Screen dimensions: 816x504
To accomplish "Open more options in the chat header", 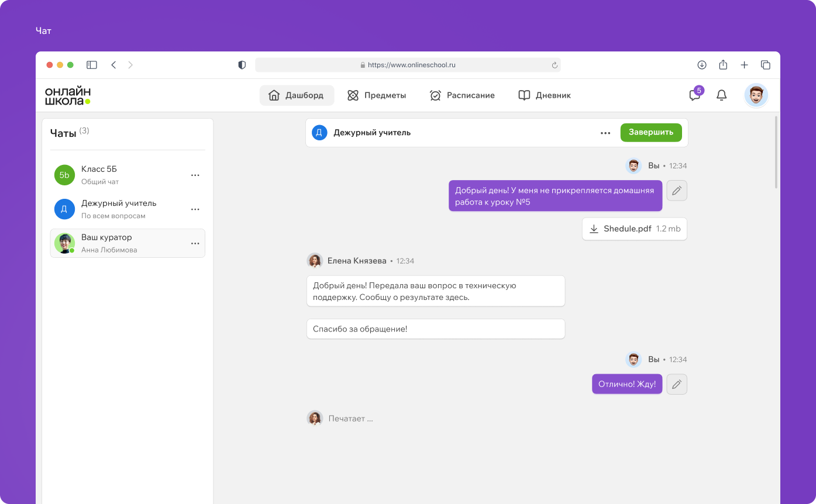I will [605, 133].
